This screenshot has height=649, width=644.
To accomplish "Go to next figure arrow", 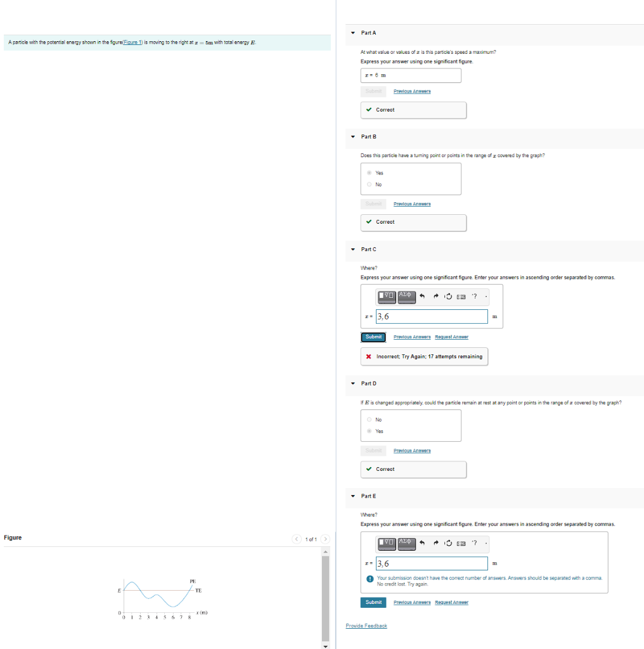I will pyautogui.click(x=325, y=539).
